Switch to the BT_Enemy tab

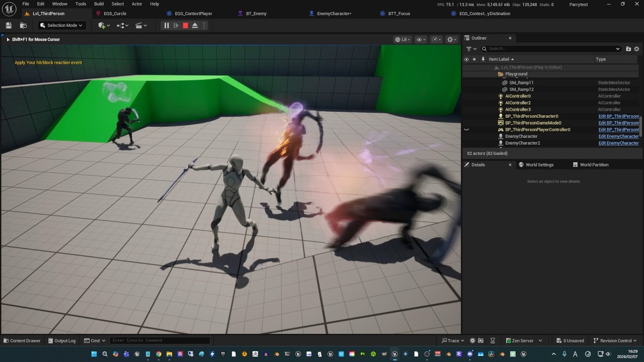(256, 14)
